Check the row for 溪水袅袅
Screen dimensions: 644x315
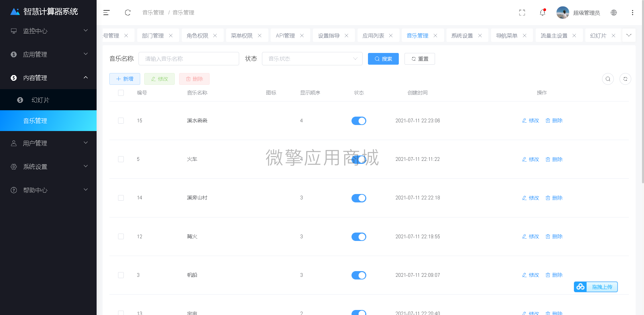121,121
